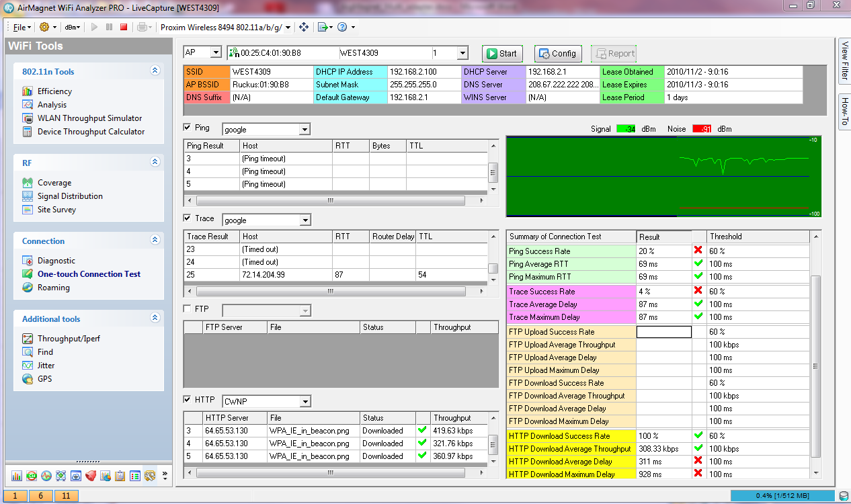Open the Efficiency tool
The image size is (851, 504).
point(54,91)
